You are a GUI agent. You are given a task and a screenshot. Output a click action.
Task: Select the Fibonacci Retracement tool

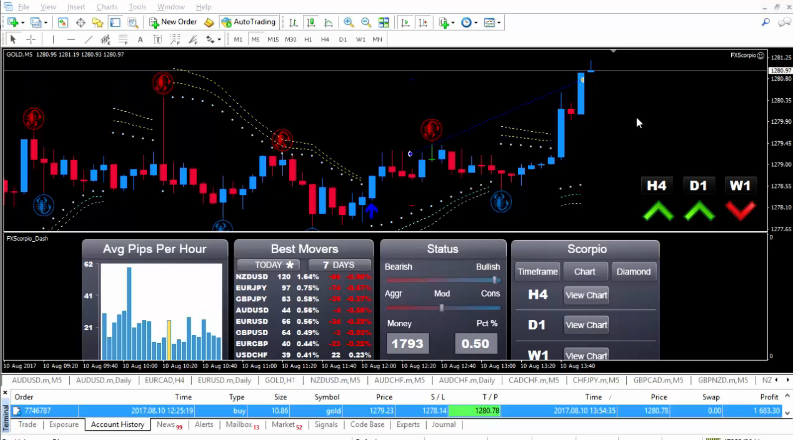123,39
